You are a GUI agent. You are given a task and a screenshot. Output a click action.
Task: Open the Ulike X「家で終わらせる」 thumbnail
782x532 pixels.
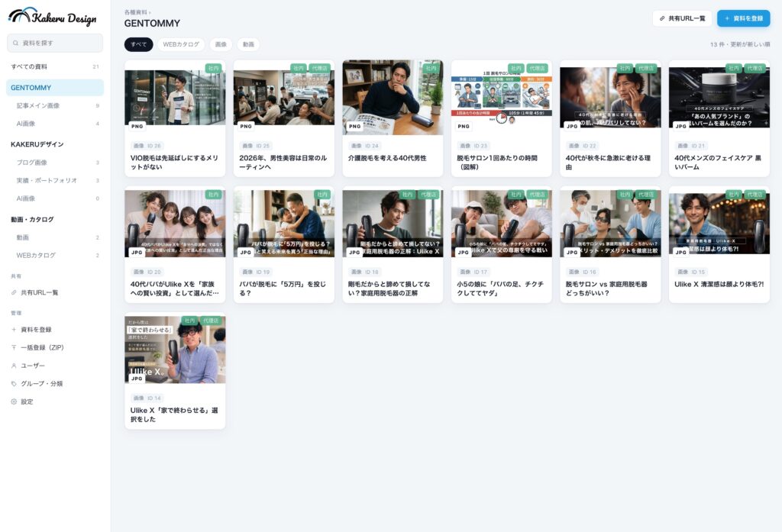click(175, 350)
